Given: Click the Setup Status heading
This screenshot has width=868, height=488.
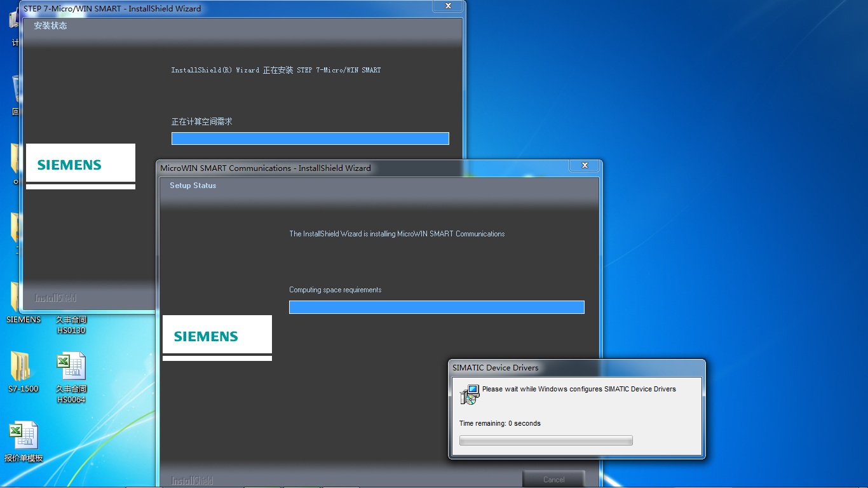Looking at the screenshot, I should click(193, 186).
